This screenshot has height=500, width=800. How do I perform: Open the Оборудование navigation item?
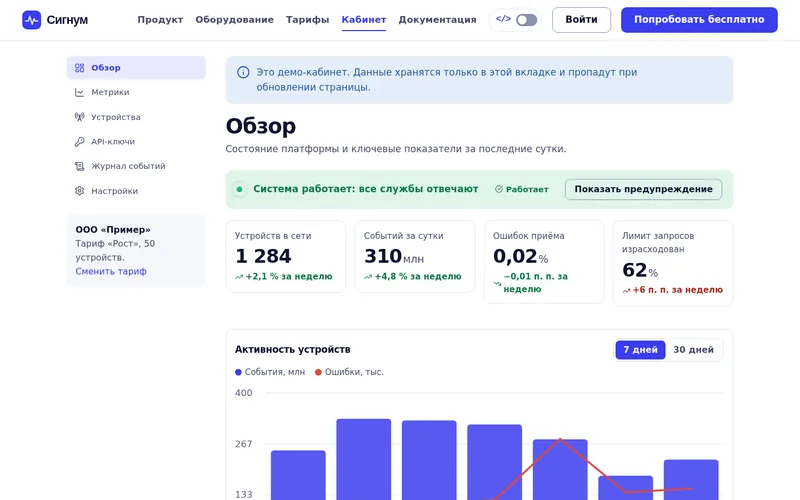pos(234,20)
